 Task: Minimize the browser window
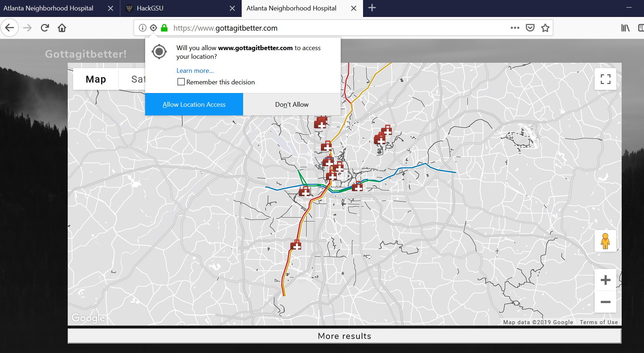[629, 8]
